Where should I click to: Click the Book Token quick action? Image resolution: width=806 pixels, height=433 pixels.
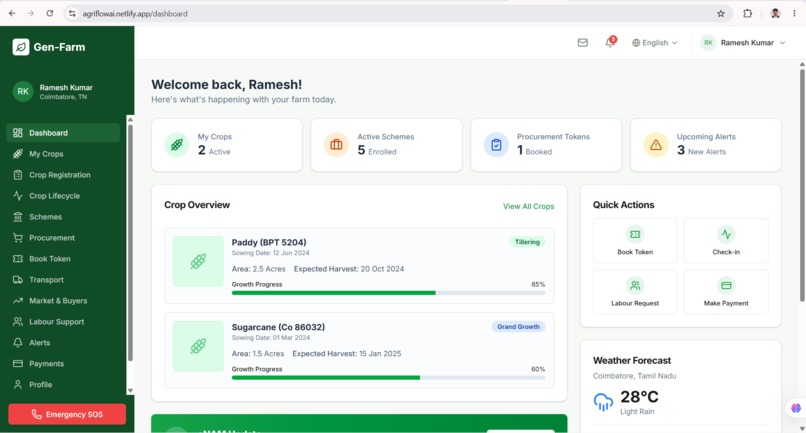point(635,241)
